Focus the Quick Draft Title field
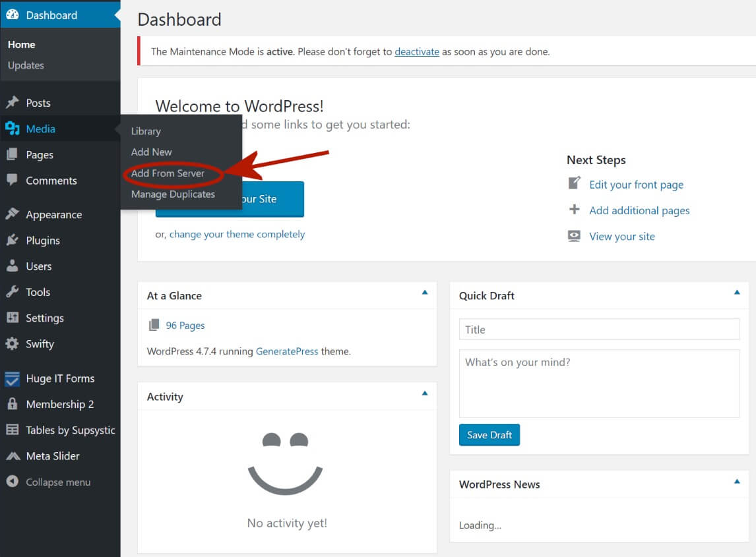The image size is (756, 557). 599,330
